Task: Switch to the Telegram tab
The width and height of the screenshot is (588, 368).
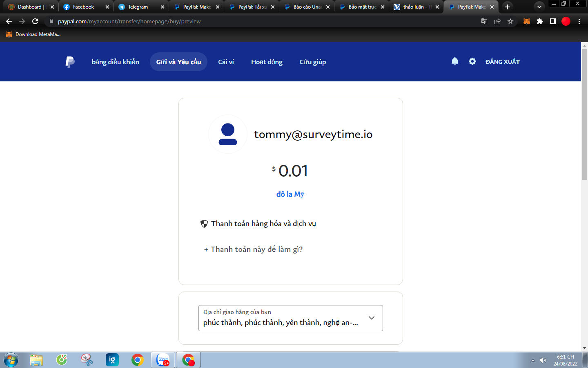Action: [141, 7]
